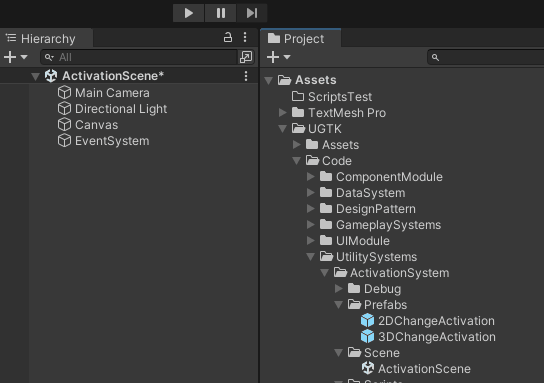Select the root Assets folder icon
The width and height of the screenshot is (544, 383).
pyautogui.click(x=284, y=80)
